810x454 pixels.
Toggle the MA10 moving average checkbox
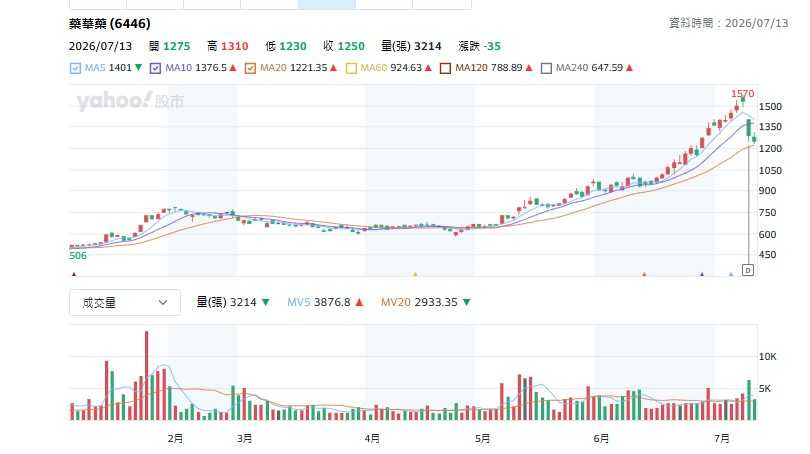click(155, 68)
